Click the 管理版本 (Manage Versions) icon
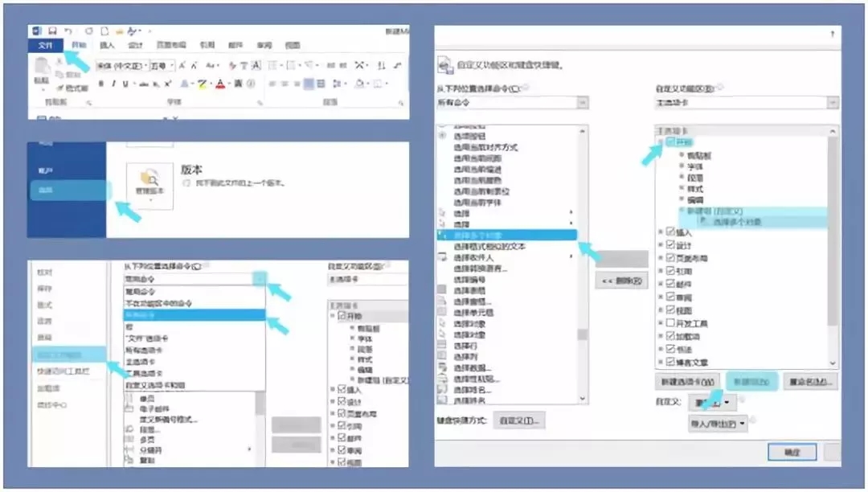Screen dimensions: 868x492 [x=149, y=177]
